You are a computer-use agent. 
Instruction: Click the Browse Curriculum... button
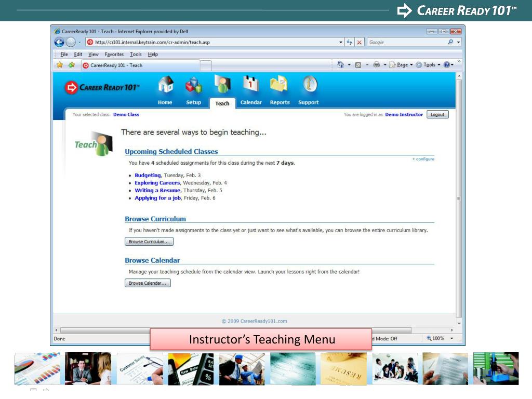pyautogui.click(x=149, y=242)
